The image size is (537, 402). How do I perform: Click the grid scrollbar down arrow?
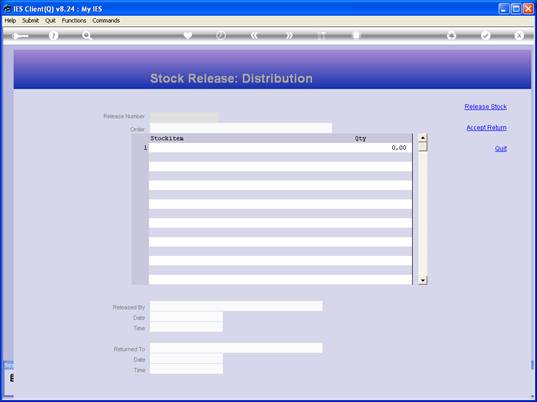tap(423, 280)
